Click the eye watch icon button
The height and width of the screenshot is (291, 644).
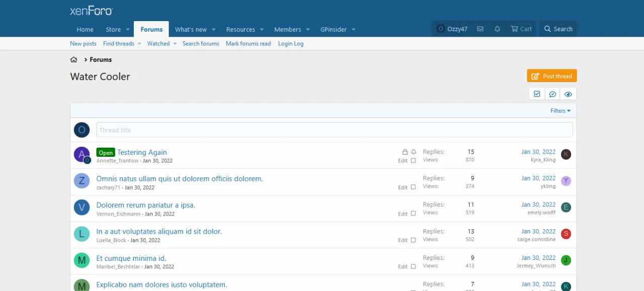pyautogui.click(x=568, y=94)
